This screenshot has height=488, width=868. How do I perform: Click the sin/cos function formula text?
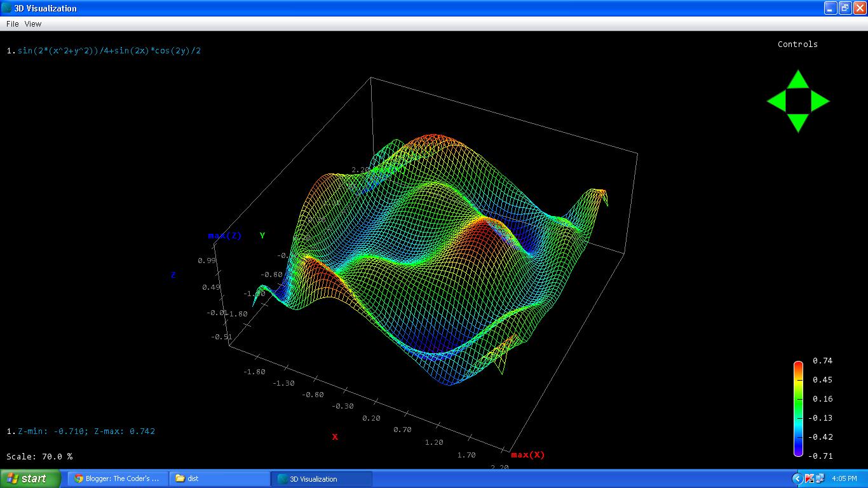(x=109, y=51)
